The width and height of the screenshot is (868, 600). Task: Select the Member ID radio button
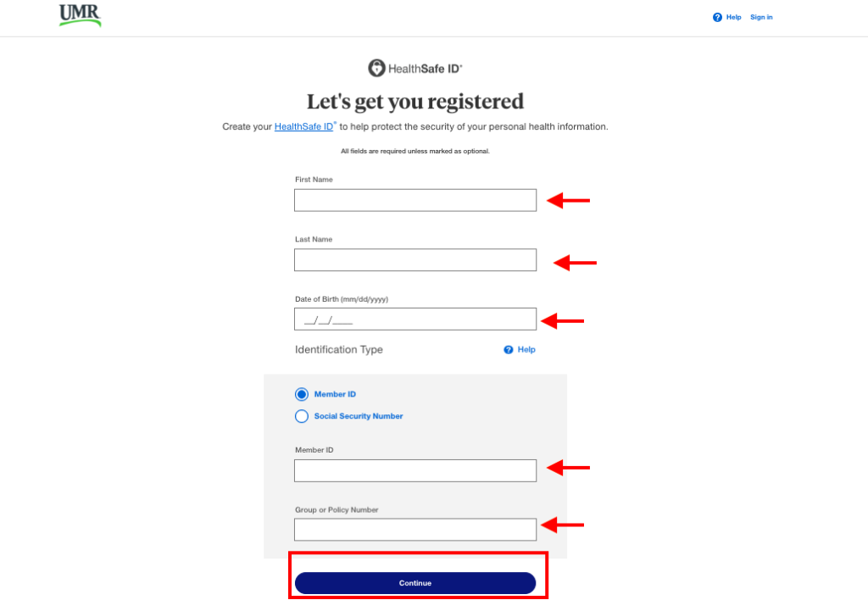point(302,394)
